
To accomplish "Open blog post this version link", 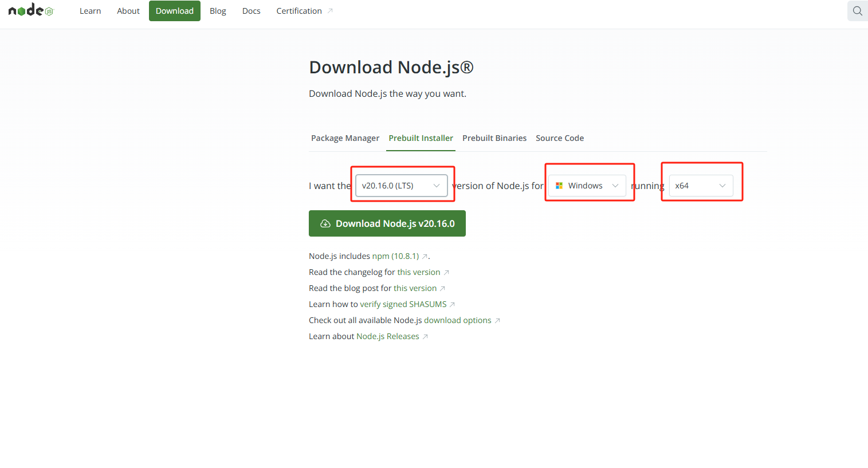I will (415, 288).
